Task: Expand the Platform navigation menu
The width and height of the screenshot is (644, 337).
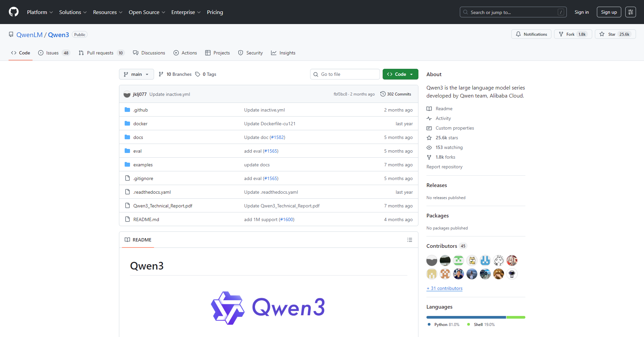Action: click(40, 12)
